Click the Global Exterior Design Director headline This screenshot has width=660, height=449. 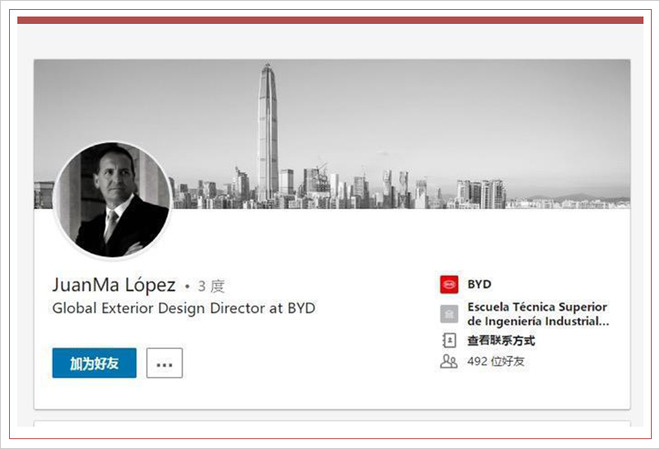click(184, 308)
